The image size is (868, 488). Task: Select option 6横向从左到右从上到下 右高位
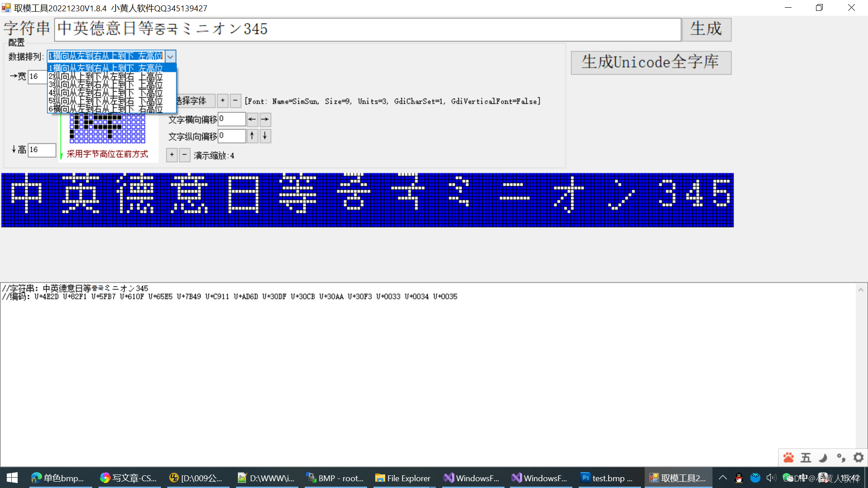coord(106,109)
